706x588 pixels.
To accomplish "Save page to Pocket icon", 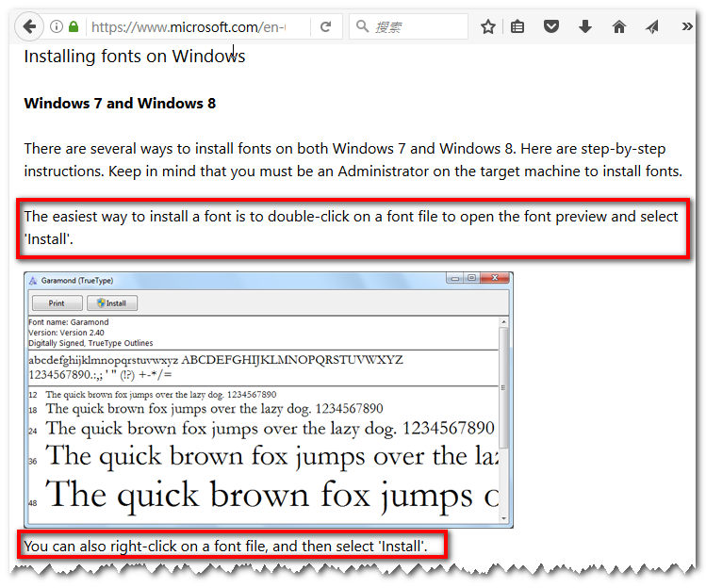I will pos(551,27).
